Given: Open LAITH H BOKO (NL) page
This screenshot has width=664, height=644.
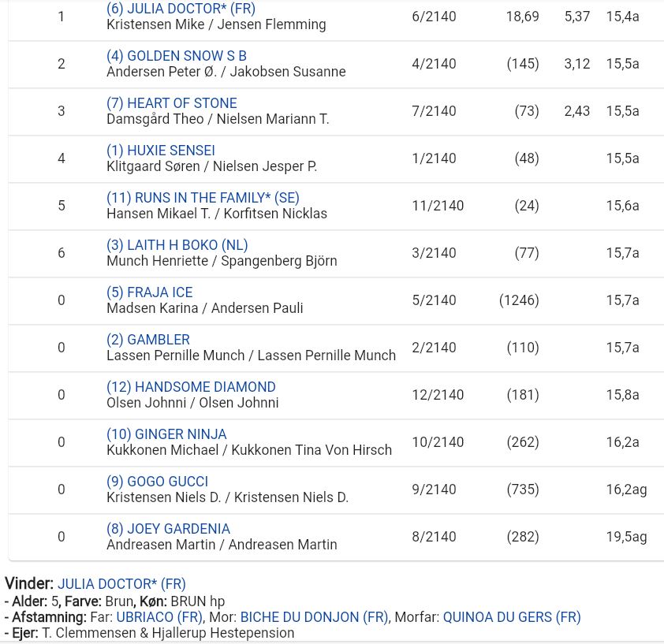Looking at the screenshot, I should [177, 245].
